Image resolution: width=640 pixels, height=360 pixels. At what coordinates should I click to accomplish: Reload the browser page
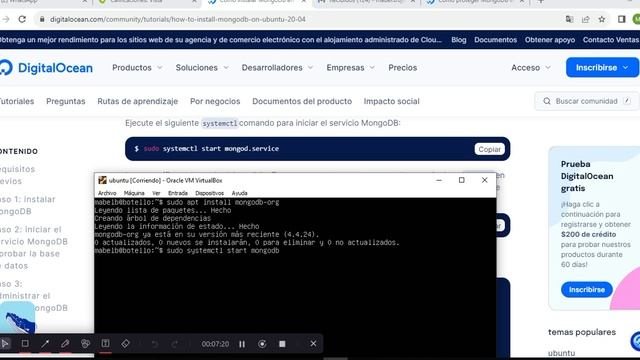pos(22,19)
